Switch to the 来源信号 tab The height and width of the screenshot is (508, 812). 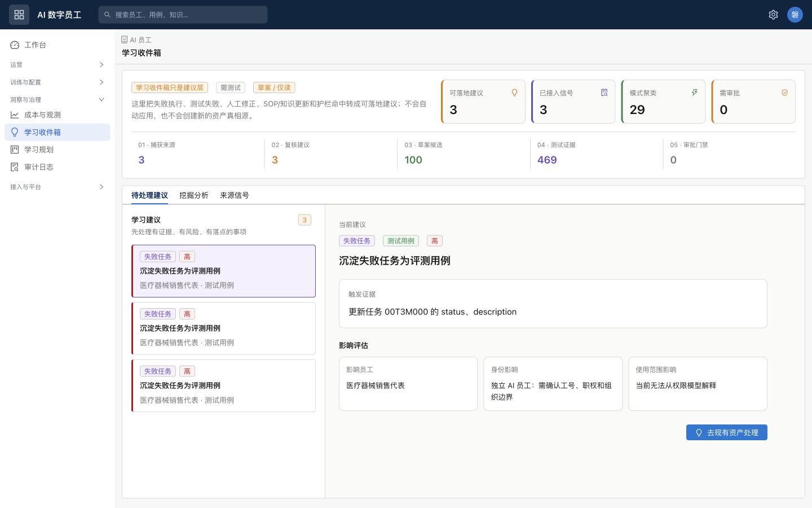(235, 195)
